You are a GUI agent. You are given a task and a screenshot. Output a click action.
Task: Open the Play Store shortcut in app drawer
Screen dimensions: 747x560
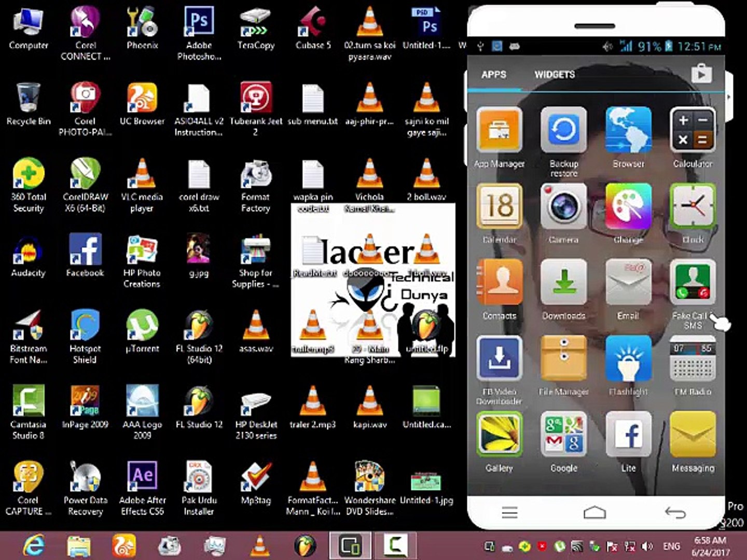click(701, 74)
